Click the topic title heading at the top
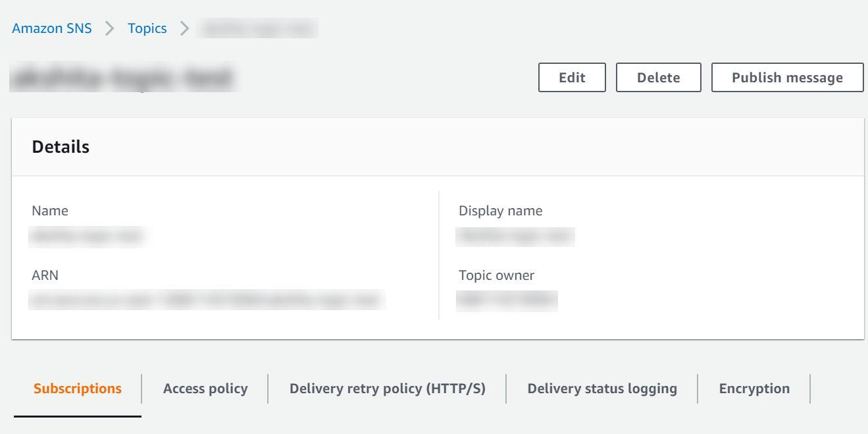 coord(124,77)
